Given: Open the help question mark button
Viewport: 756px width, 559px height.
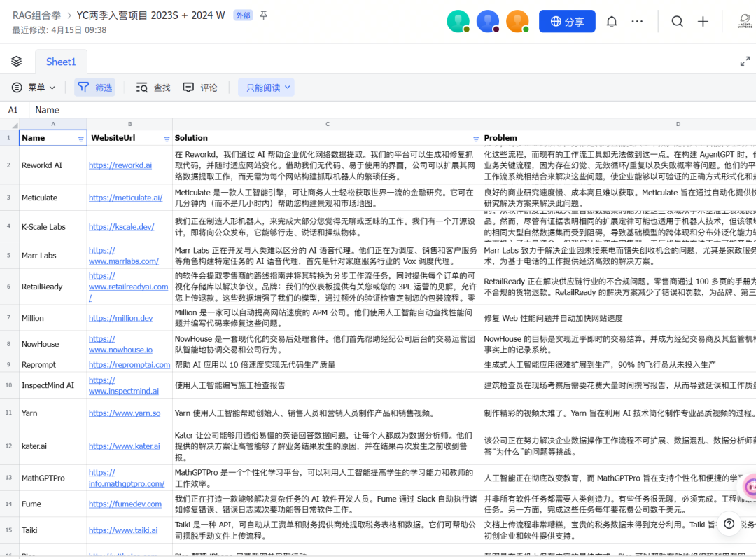Looking at the screenshot, I should 729,523.
